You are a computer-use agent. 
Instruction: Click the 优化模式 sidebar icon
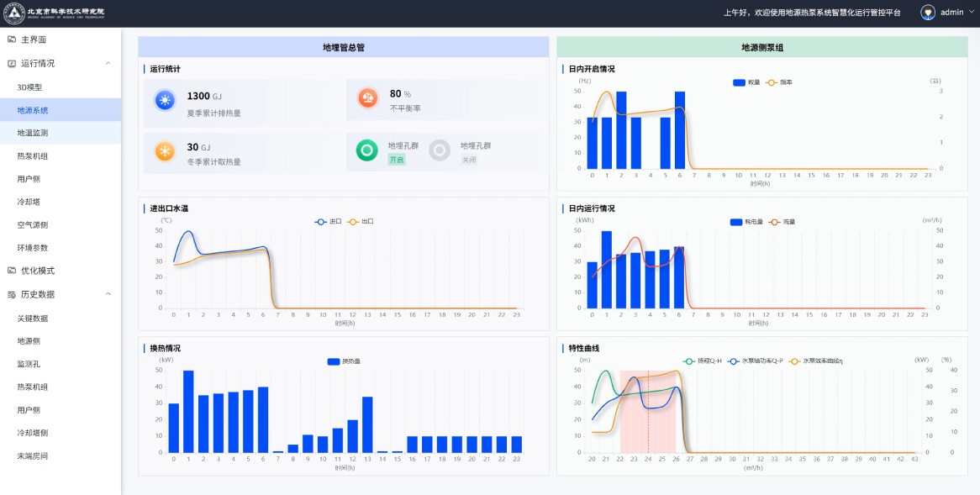(12, 271)
